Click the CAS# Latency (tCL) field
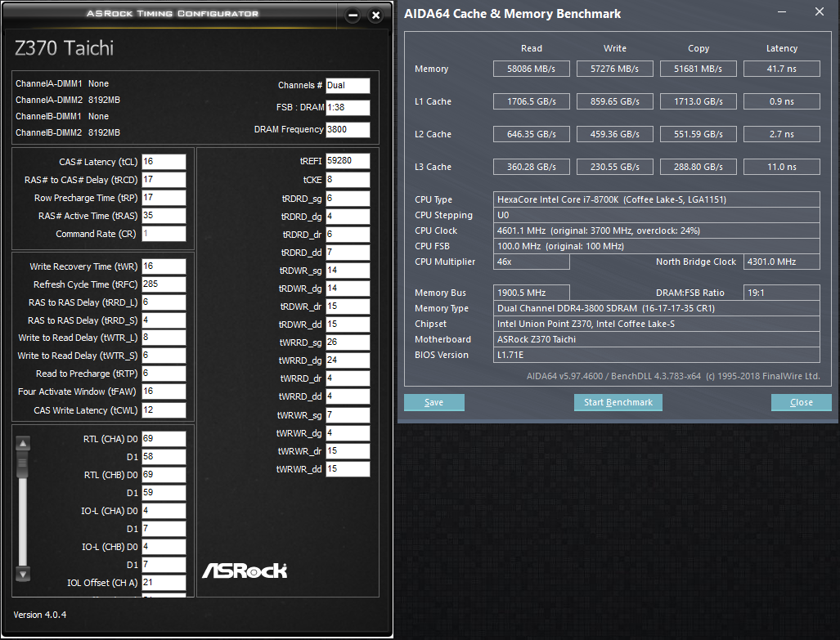 point(164,162)
